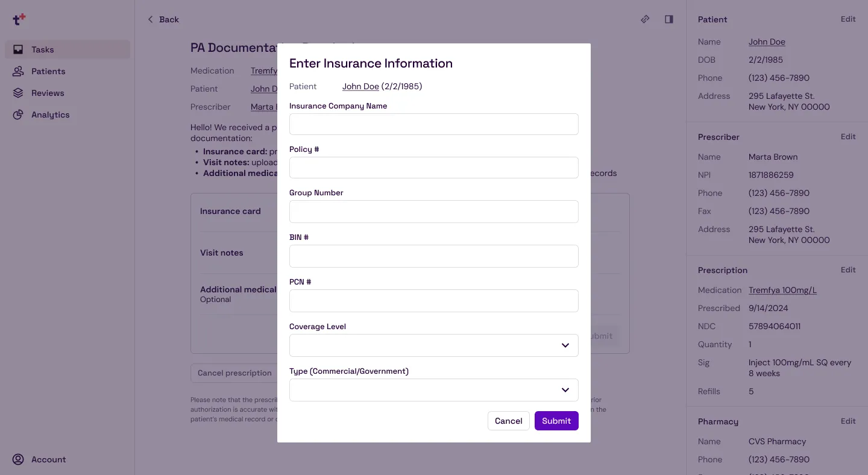Viewport: 868px width, 475px height.
Task: Click the Analytics pie chart icon
Action: 18,115
